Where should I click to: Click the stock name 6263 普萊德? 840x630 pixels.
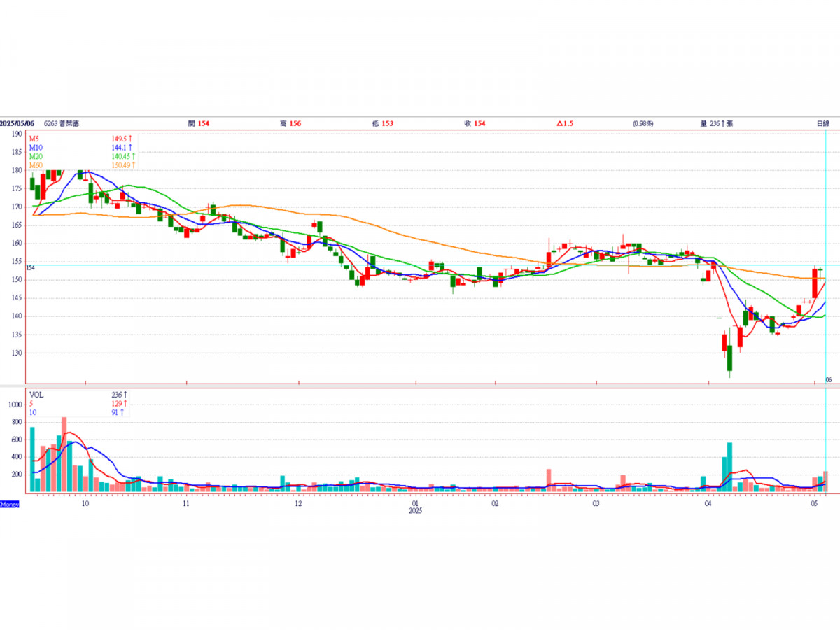click(x=62, y=123)
